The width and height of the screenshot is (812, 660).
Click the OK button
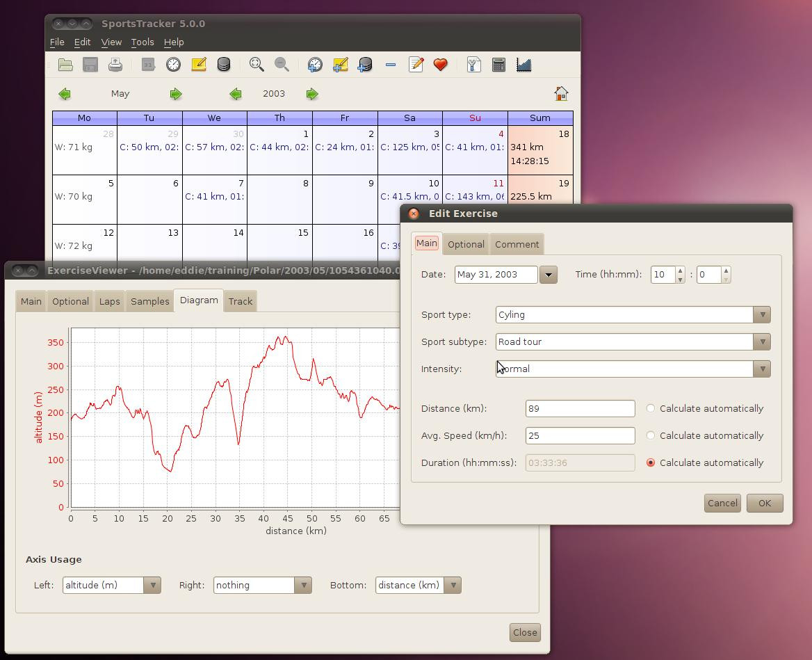(x=765, y=503)
